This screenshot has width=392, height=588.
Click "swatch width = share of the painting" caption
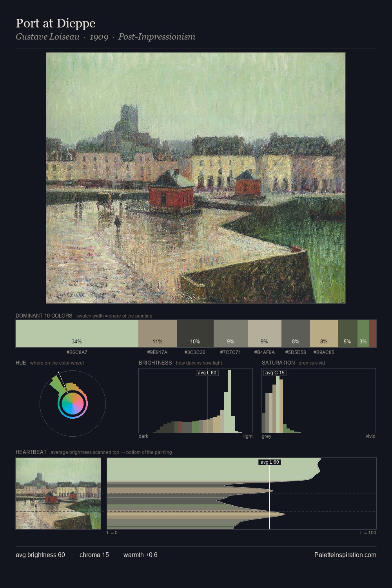[x=114, y=316]
